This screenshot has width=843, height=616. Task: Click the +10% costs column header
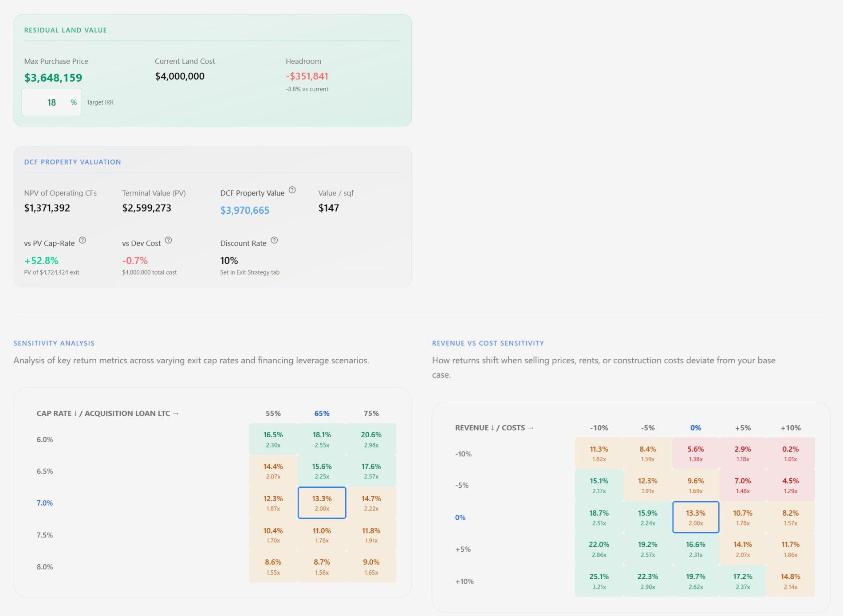pos(791,428)
